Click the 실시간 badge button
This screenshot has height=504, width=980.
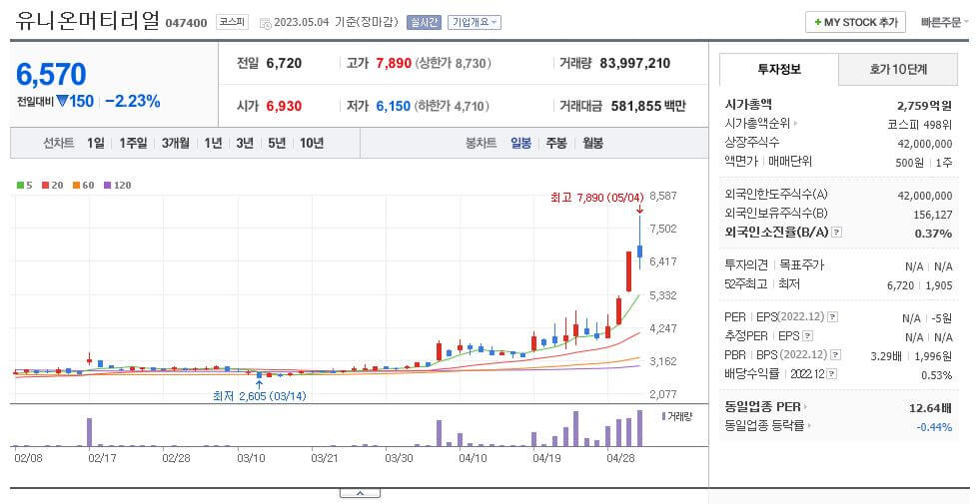coord(424,23)
